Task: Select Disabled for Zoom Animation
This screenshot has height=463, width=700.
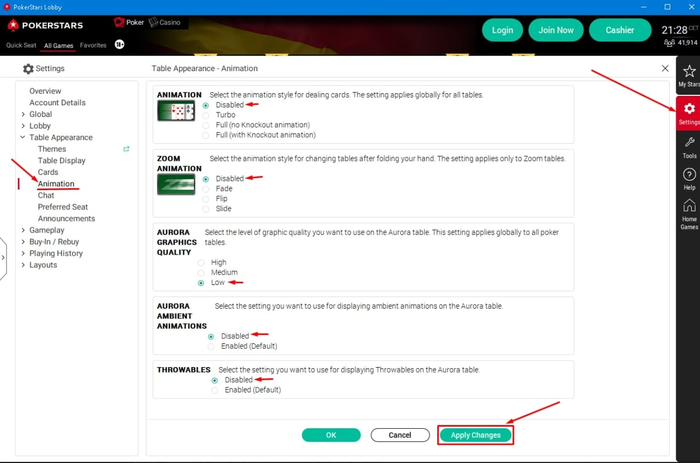Action: pos(206,179)
